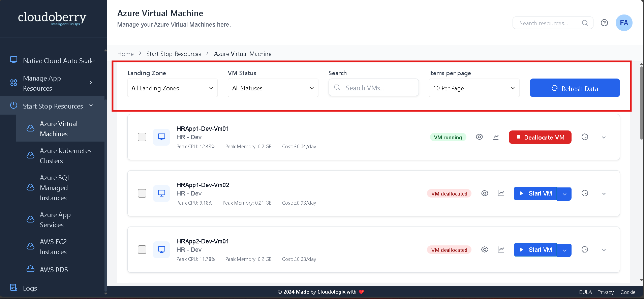Tick the checkbox for HRApp2-Dev-Vm01
The width and height of the screenshot is (644, 299).
(x=142, y=249)
